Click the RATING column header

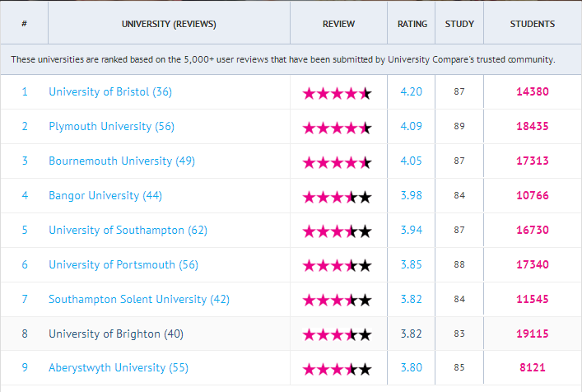click(412, 24)
